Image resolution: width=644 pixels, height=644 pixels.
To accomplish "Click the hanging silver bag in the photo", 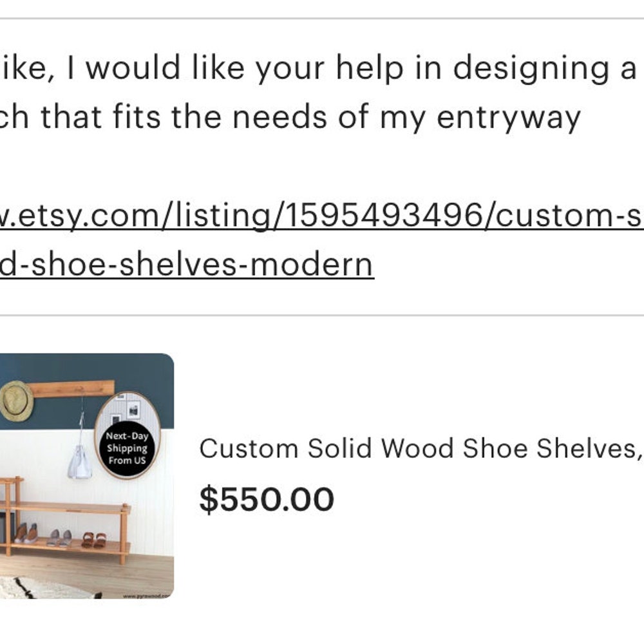I will pos(80,465).
